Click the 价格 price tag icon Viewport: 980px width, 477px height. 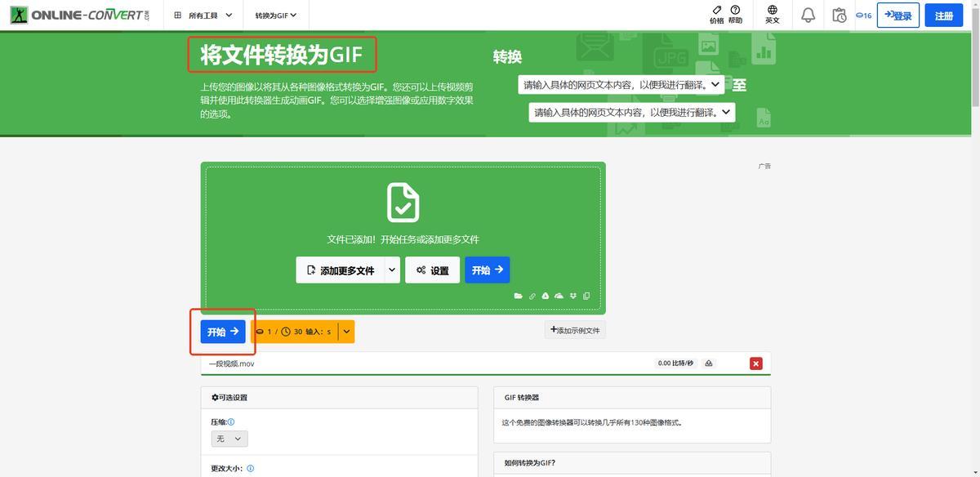716,15
